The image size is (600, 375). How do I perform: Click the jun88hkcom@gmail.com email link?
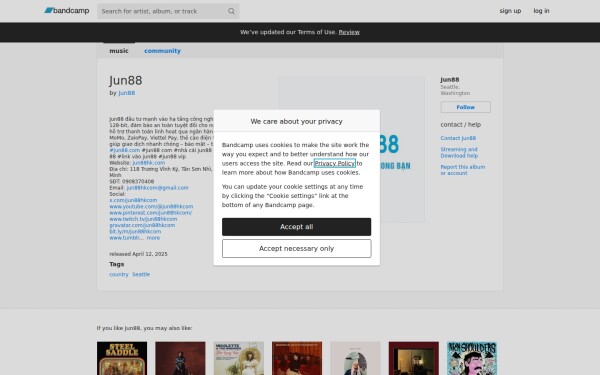point(157,188)
